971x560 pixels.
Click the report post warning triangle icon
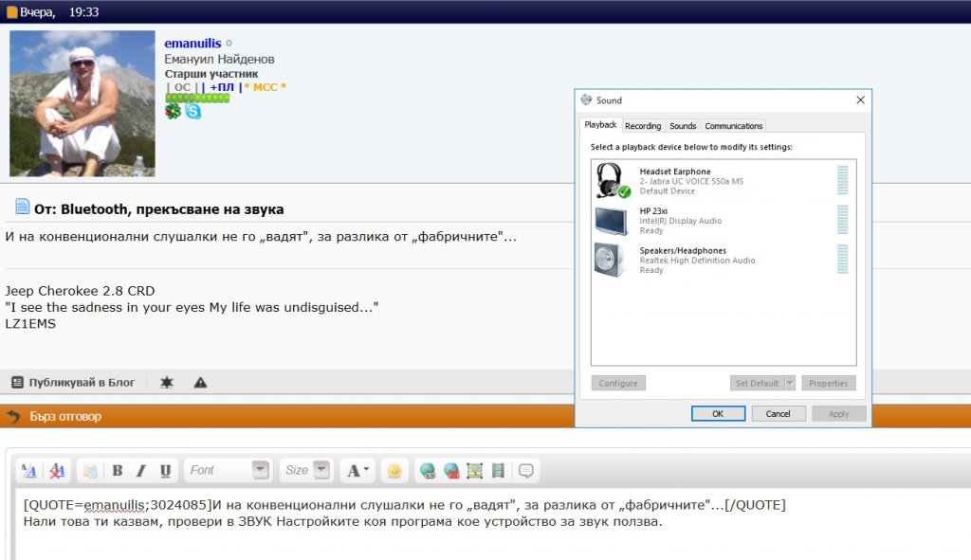coord(200,383)
